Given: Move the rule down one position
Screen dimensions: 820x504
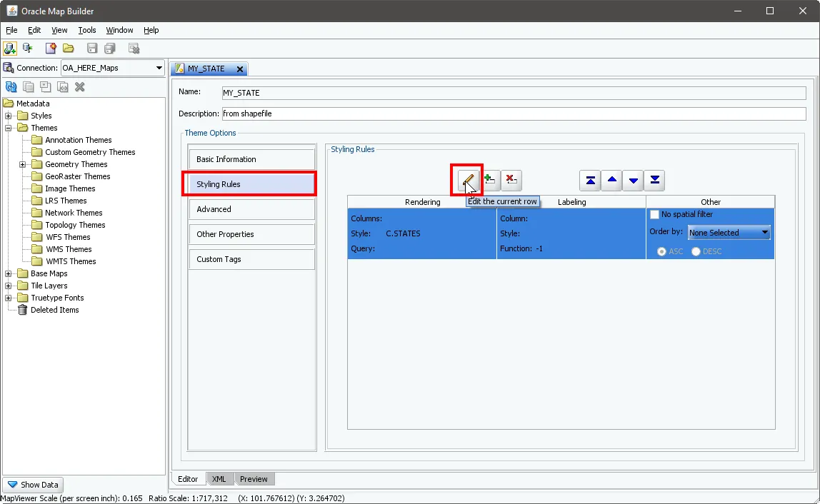Looking at the screenshot, I should [x=634, y=181].
